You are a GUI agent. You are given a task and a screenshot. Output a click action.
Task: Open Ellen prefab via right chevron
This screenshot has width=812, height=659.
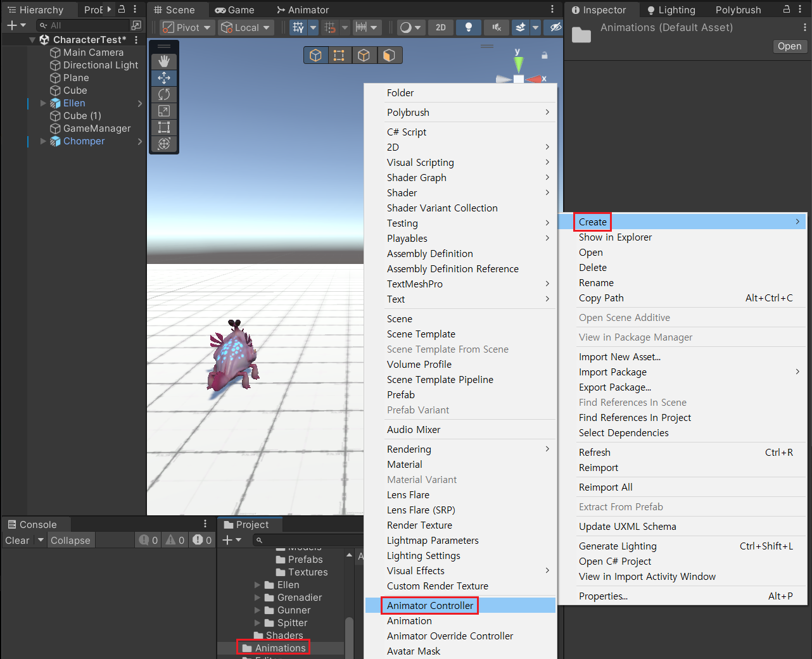(140, 103)
